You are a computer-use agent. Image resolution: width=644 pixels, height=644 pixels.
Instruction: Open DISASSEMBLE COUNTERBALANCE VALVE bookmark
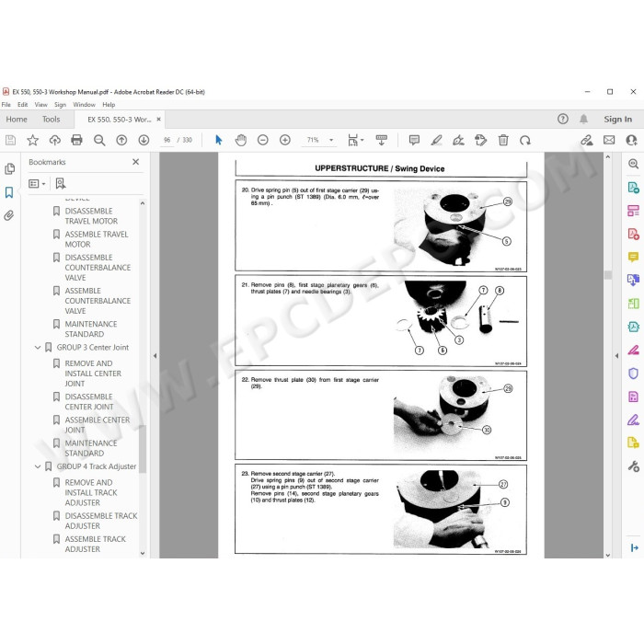point(98,268)
